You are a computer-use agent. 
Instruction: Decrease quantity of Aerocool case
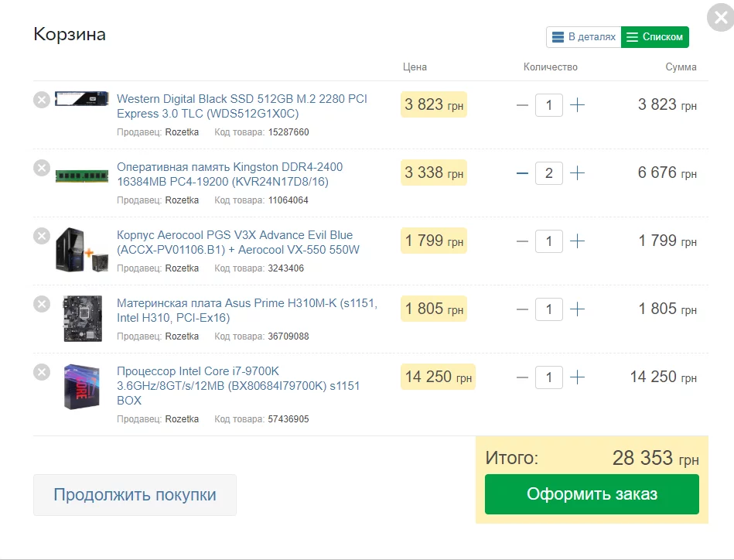pyautogui.click(x=522, y=241)
